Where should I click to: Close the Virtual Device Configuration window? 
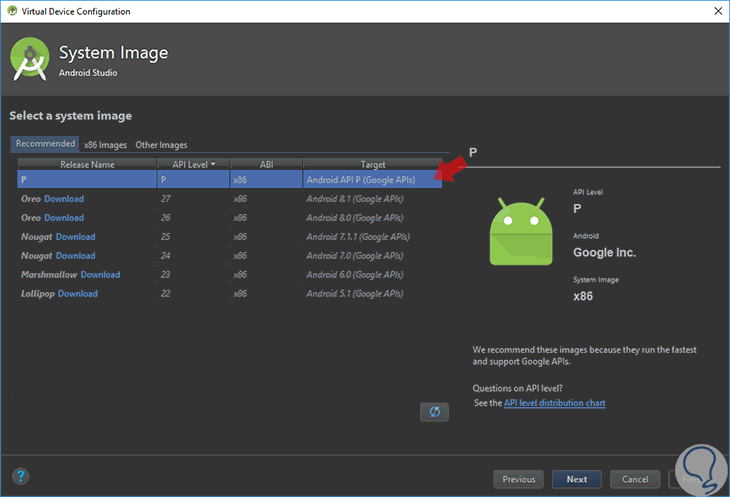pos(718,11)
